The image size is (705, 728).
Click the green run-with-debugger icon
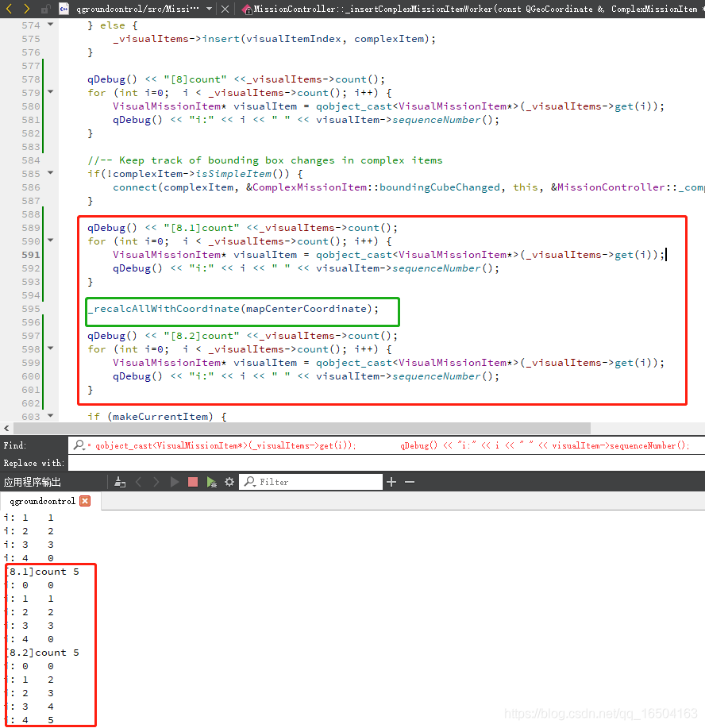pyautogui.click(x=212, y=483)
